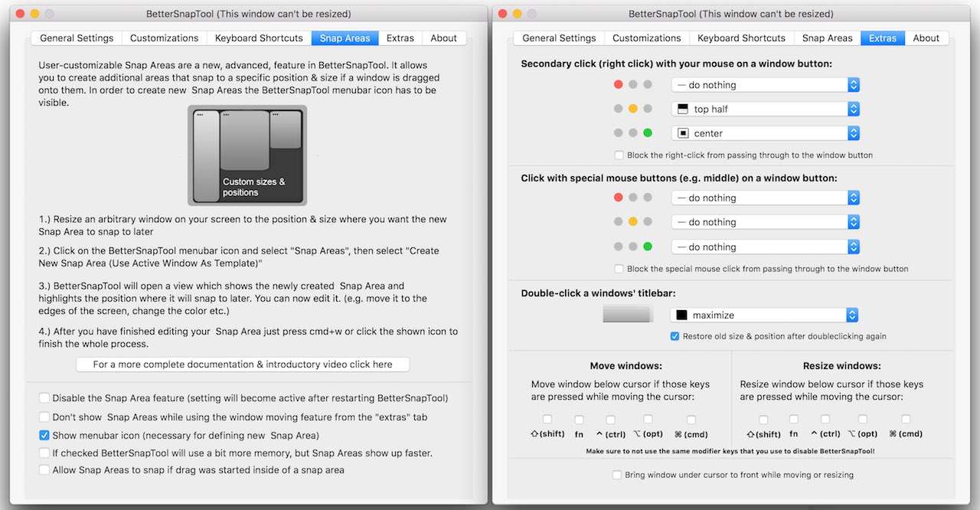Open General Settings tab in left window

(77, 38)
